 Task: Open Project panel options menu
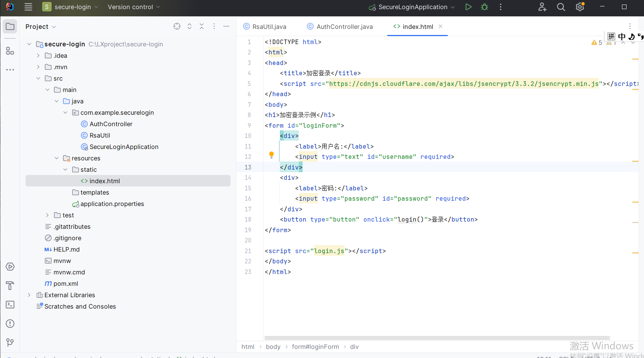tap(214, 26)
